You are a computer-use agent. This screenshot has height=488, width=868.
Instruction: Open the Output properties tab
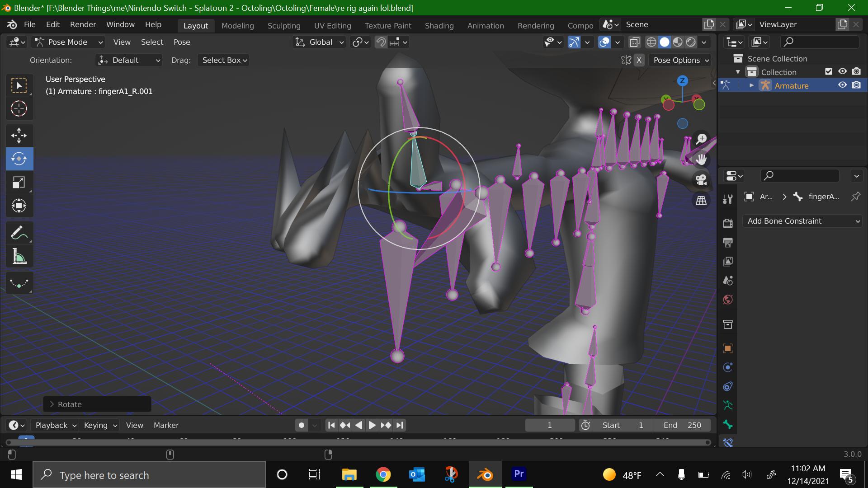point(727,242)
